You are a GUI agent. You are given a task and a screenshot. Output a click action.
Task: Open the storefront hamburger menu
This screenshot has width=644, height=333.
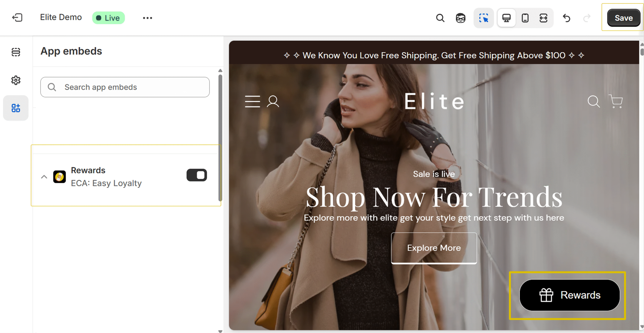click(x=253, y=102)
